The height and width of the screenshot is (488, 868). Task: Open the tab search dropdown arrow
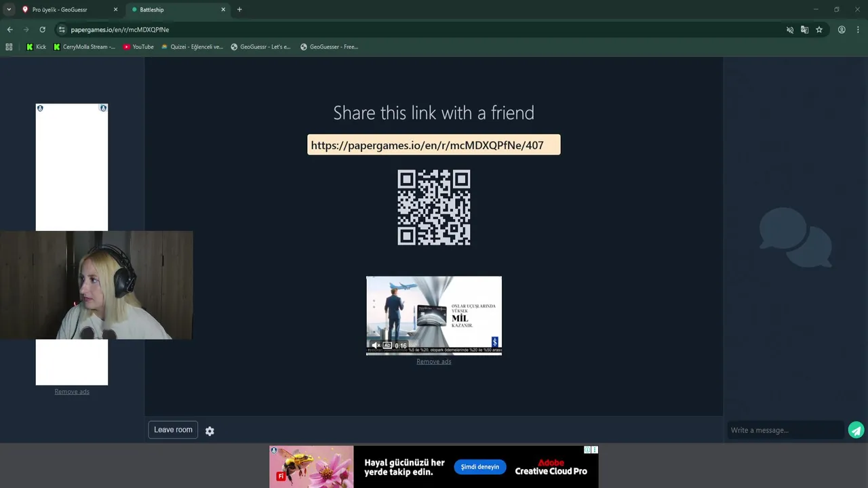pos(9,9)
